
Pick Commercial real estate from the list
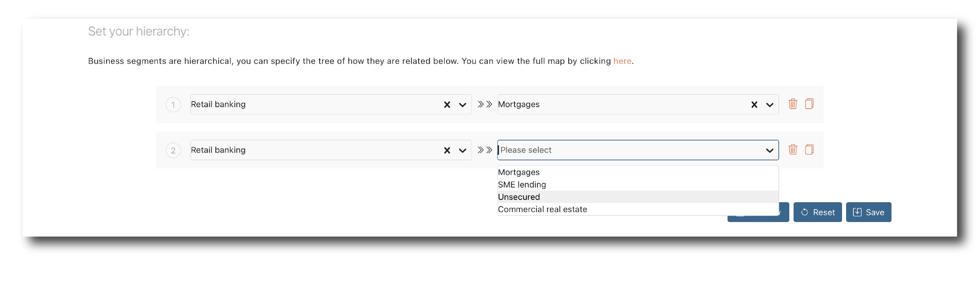click(x=542, y=209)
